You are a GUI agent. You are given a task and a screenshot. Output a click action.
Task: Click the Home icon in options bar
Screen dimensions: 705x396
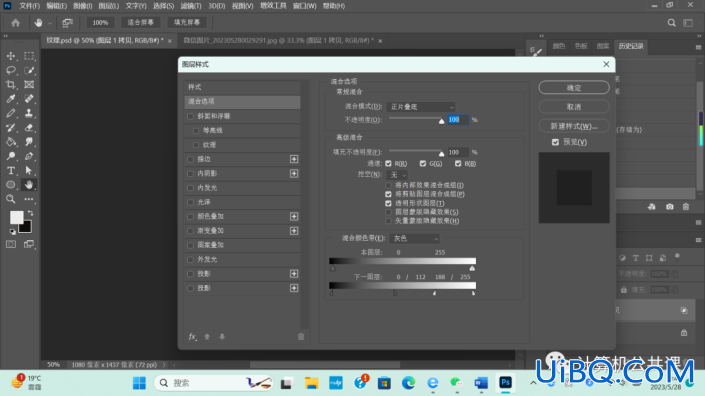16,22
